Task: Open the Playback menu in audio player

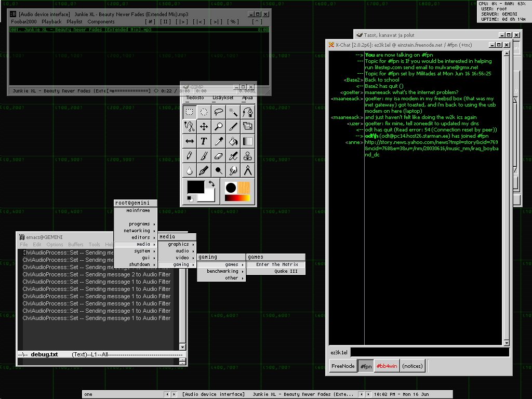Action: click(51, 22)
